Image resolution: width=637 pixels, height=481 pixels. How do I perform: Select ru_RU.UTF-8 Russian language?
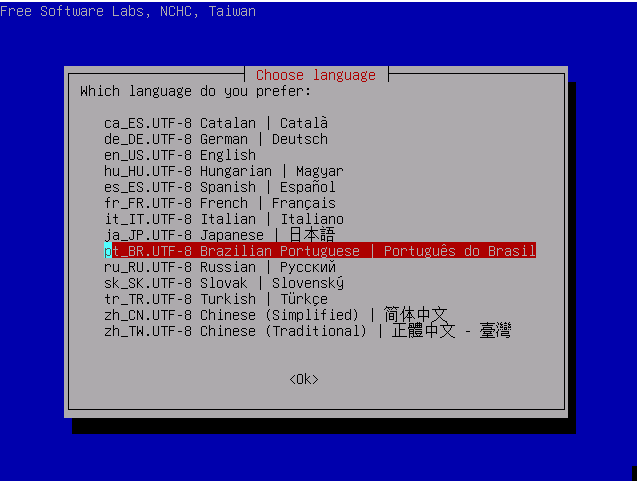point(220,267)
